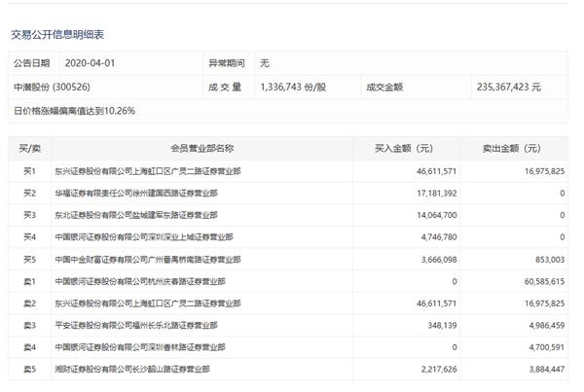This screenshot has height=392, width=584.
Task: Click the announcement date 2020-04-01
Action: (x=89, y=62)
